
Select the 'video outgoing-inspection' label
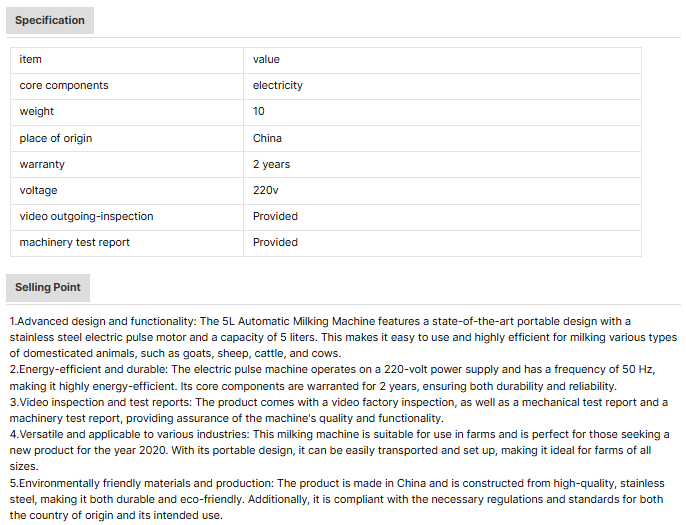pos(87,216)
